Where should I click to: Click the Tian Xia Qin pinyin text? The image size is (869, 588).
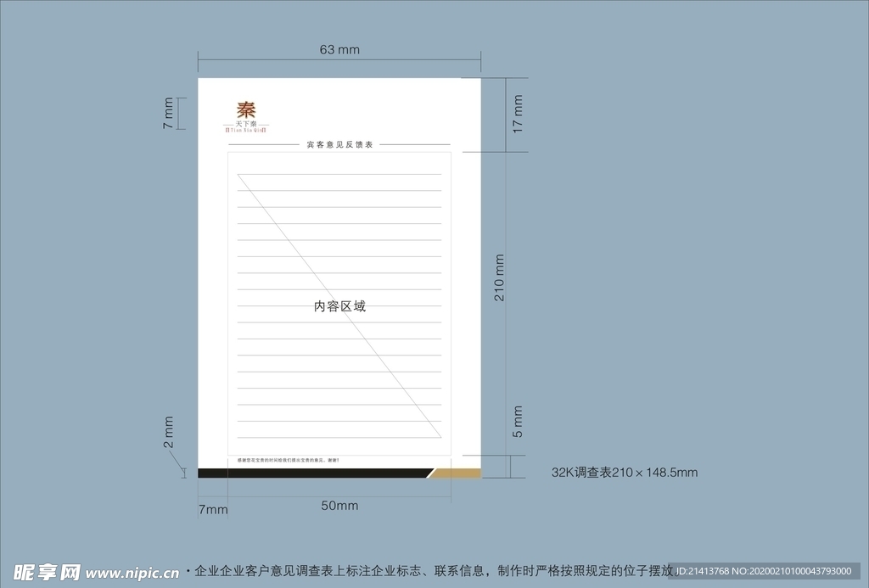point(246,130)
